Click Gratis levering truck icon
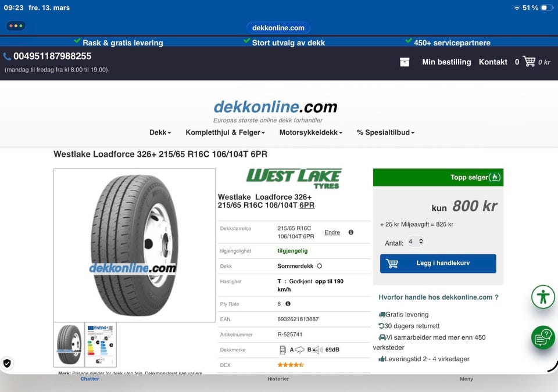 [382, 314]
